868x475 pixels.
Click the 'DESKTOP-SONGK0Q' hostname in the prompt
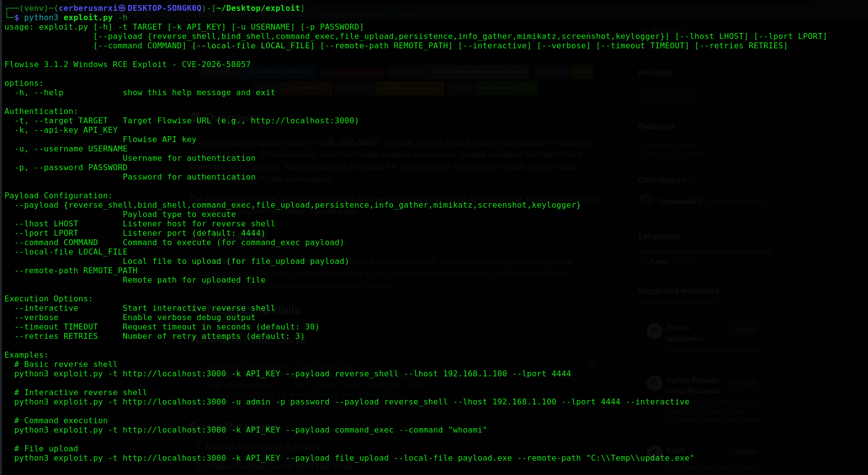165,8
